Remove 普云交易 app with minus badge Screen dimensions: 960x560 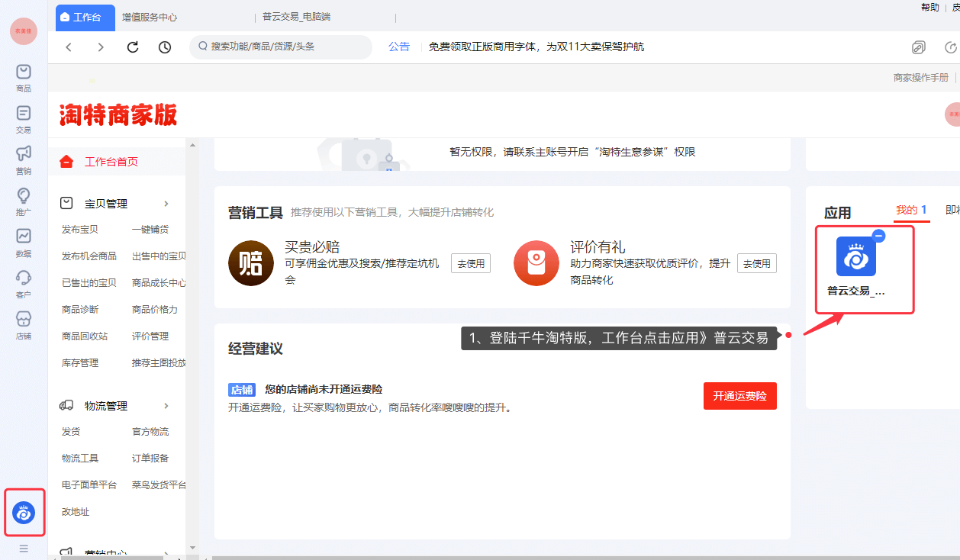(878, 236)
